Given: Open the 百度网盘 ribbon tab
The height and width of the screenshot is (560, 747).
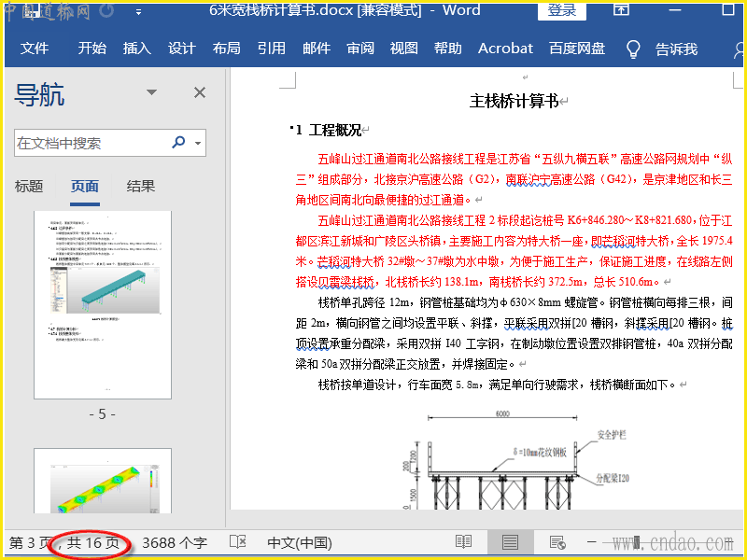Looking at the screenshot, I should pos(577,49).
